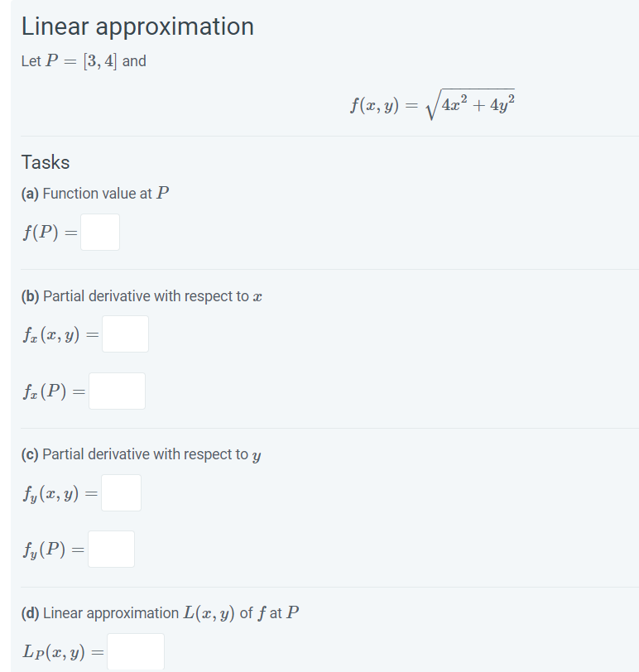Click the "f(P) =" math label
This screenshot has width=639, height=672.
pyautogui.click(x=50, y=233)
